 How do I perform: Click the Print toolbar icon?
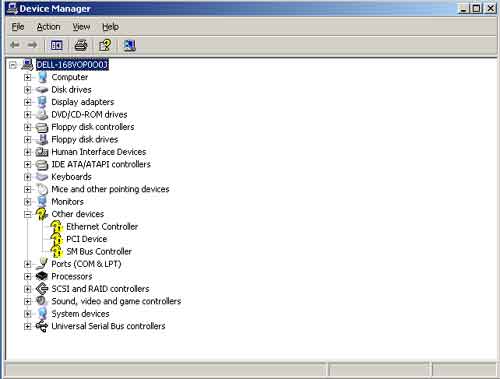pyautogui.click(x=81, y=45)
